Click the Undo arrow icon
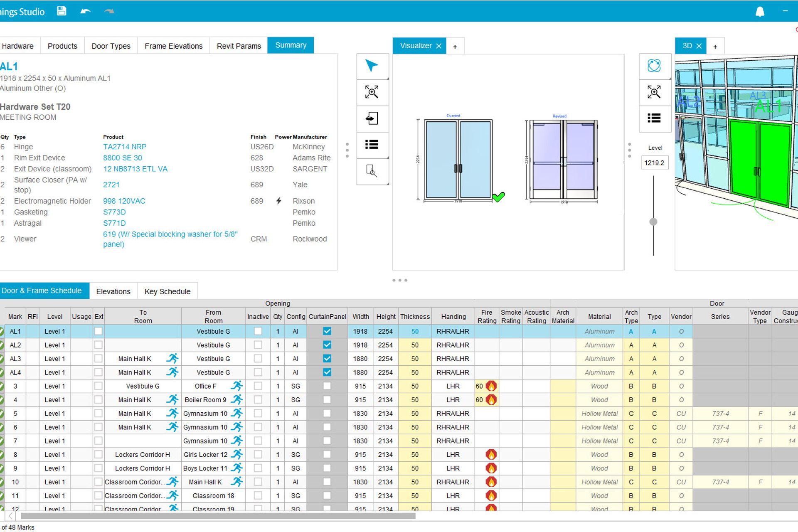 [85, 11]
